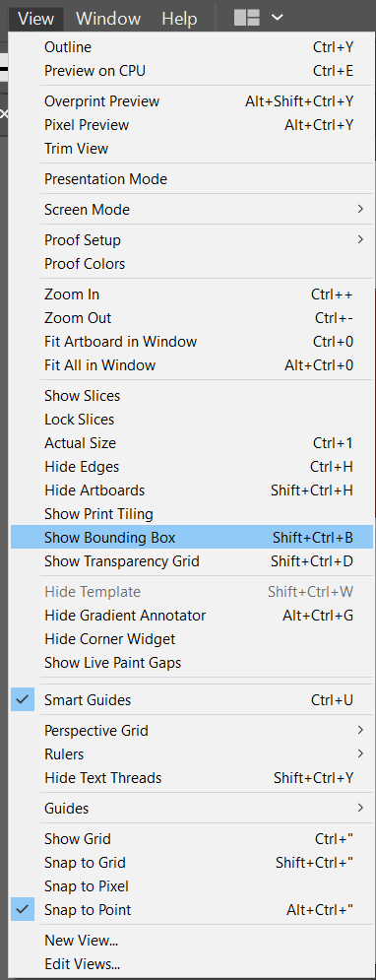Expand the Proof Setup submenu
376x980 pixels.
[192, 240]
